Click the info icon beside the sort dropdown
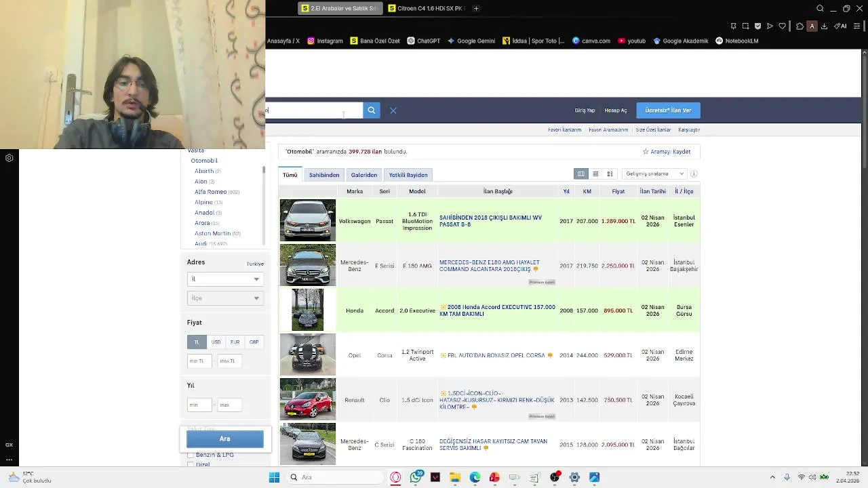Viewport: 868px width, 488px height. point(694,174)
